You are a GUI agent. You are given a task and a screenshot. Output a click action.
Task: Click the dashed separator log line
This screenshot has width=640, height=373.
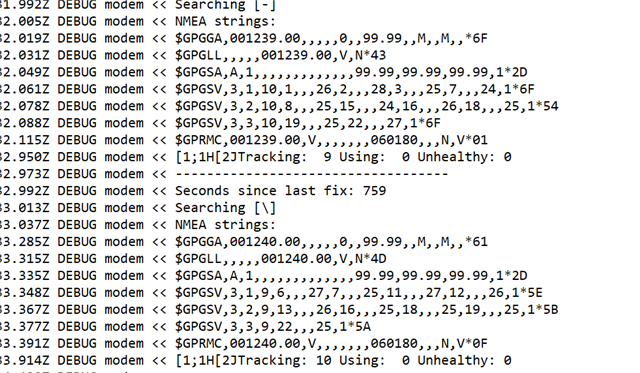pos(224,174)
